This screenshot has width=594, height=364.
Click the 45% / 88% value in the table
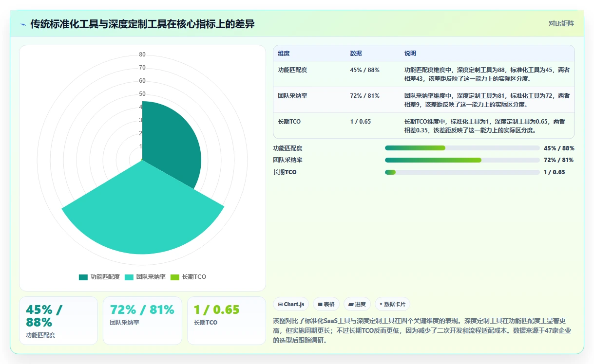pos(364,70)
